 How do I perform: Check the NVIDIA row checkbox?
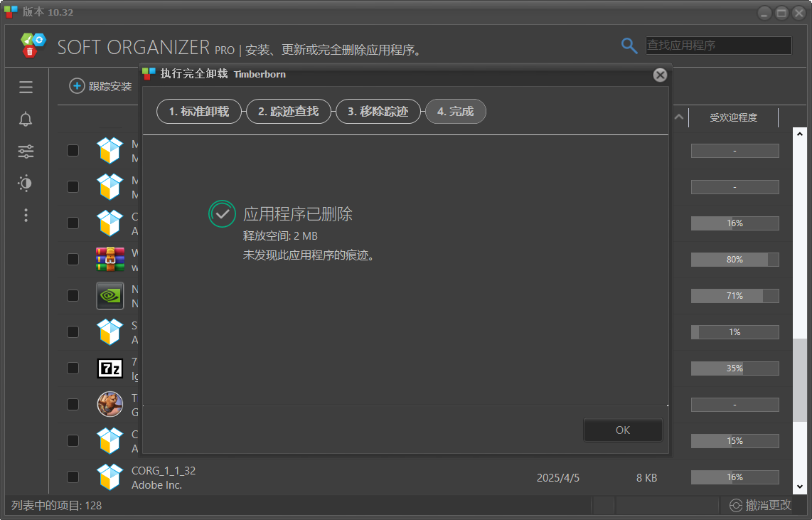tap(73, 295)
